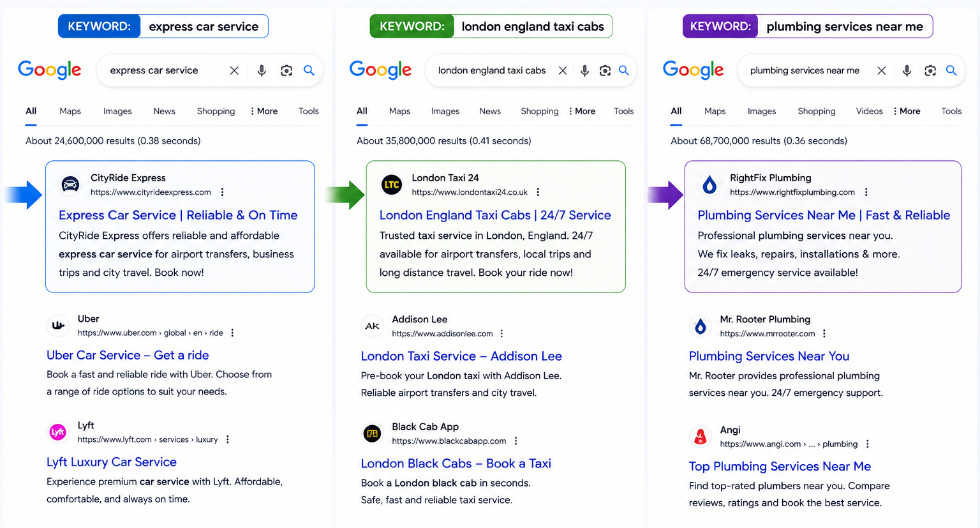The width and height of the screenshot is (980, 528).
Task: Clear the "plumbing services near me" query
Action: pyautogui.click(x=881, y=71)
